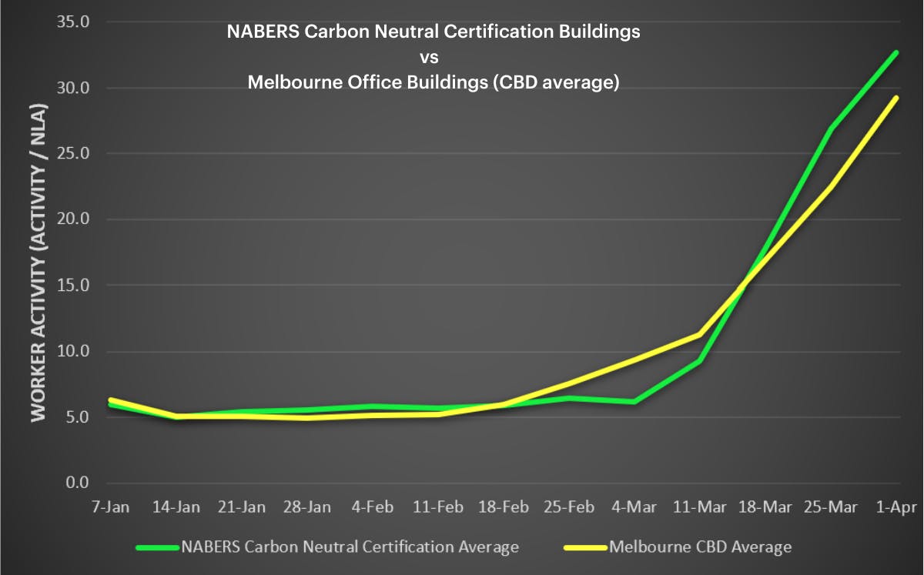Click the 28-Jan x-axis label
This screenshot has width=924, height=575.
point(308,507)
